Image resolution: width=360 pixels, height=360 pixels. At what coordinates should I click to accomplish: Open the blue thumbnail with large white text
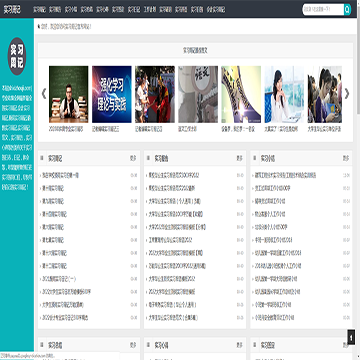[x=112, y=94]
